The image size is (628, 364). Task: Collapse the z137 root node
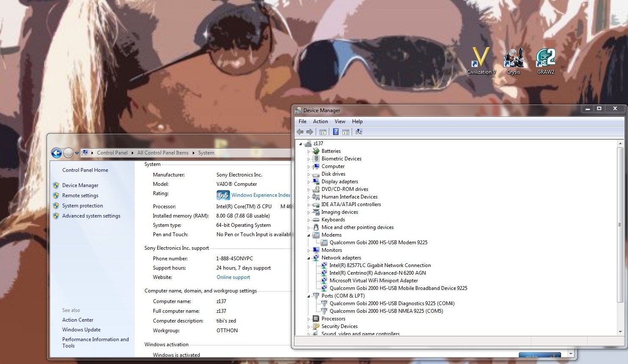point(300,144)
